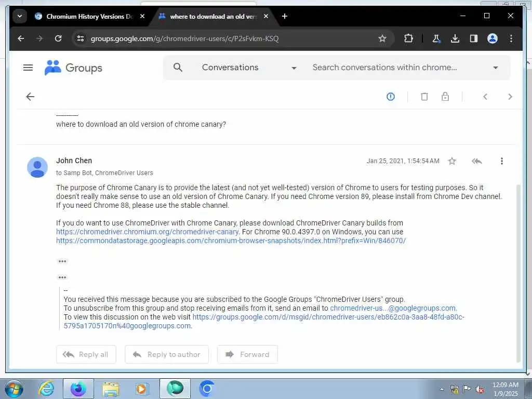Image resolution: width=532 pixels, height=399 pixels.
Task: Open the Extensions puzzle icon
Action: pyautogui.click(x=408, y=38)
